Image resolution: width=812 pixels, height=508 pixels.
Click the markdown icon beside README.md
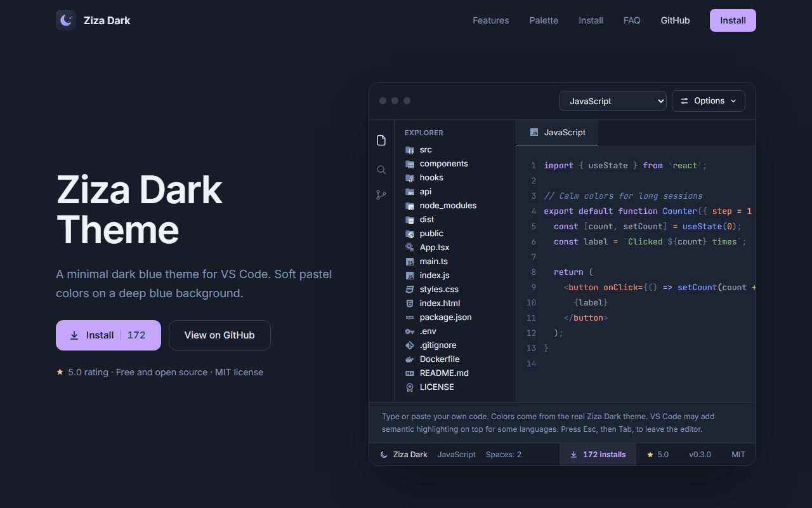[410, 373]
